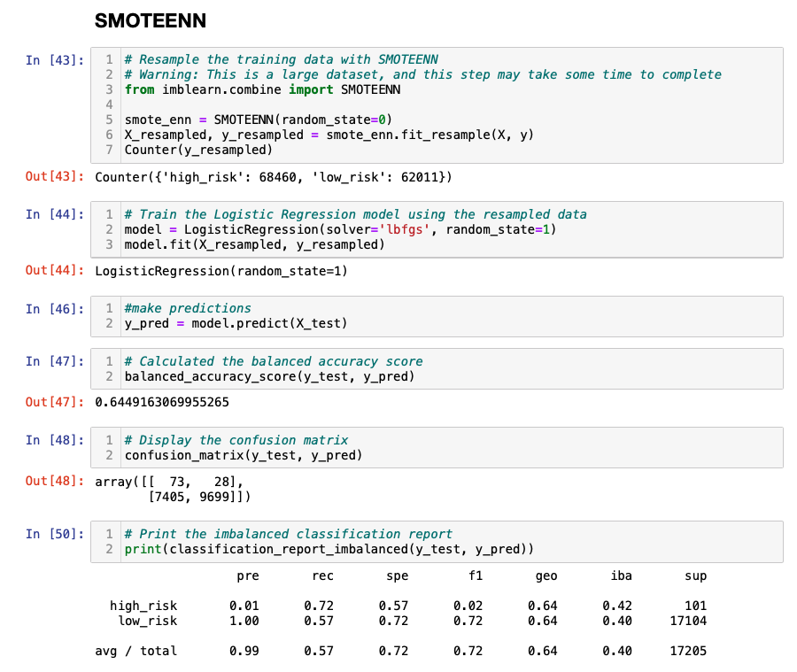
Task: Click the In [48] prompt label
Action: click(x=55, y=440)
